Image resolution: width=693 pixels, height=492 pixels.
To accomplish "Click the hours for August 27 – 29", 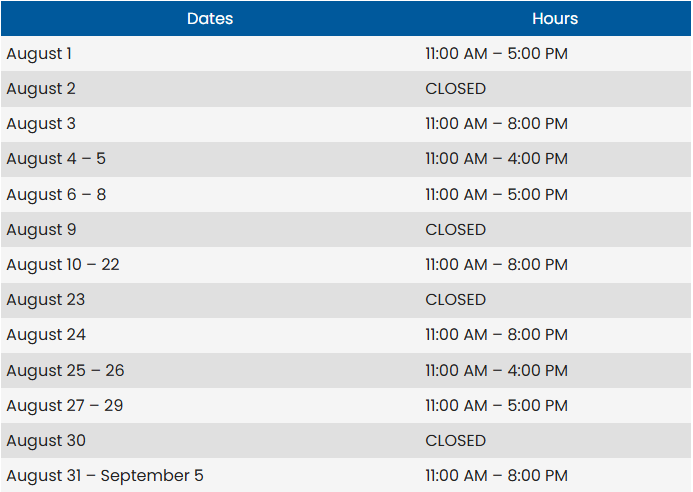I will point(496,405).
